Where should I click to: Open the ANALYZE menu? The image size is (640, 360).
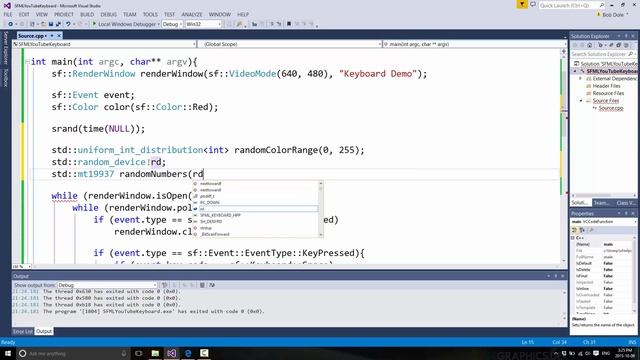(x=192, y=14)
